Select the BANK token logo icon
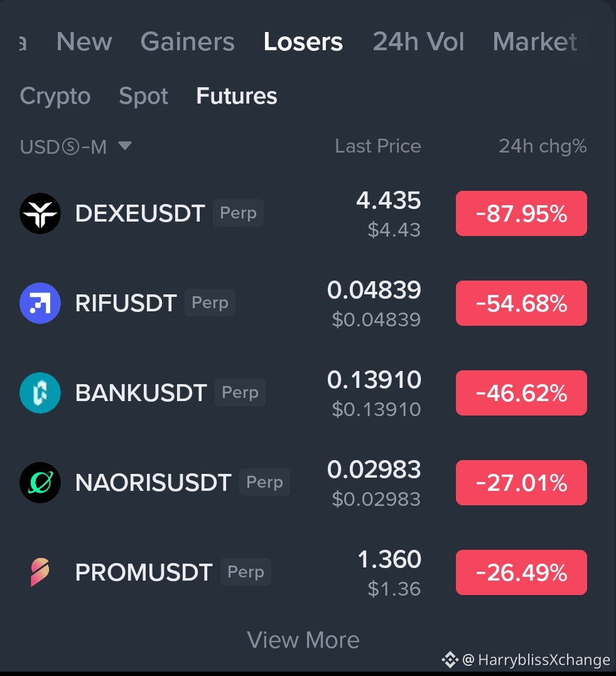This screenshot has width=616, height=676. [x=40, y=393]
